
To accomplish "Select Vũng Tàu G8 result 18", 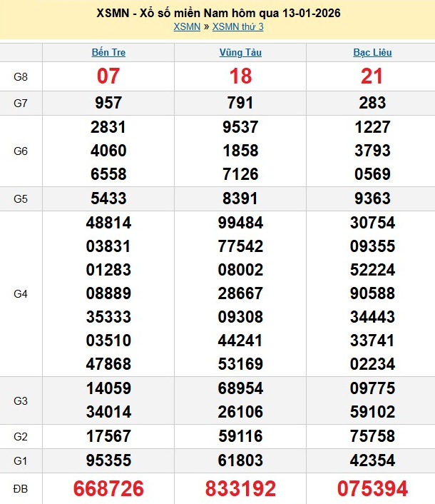I will click(x=240, y=76).
